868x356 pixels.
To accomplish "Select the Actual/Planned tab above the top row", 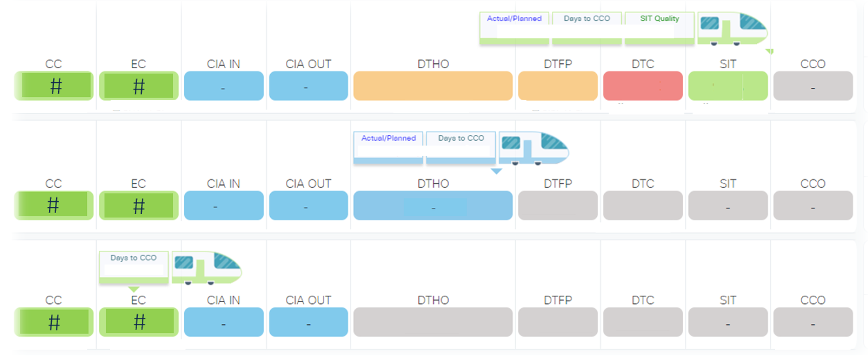I will tap(514, 19).
